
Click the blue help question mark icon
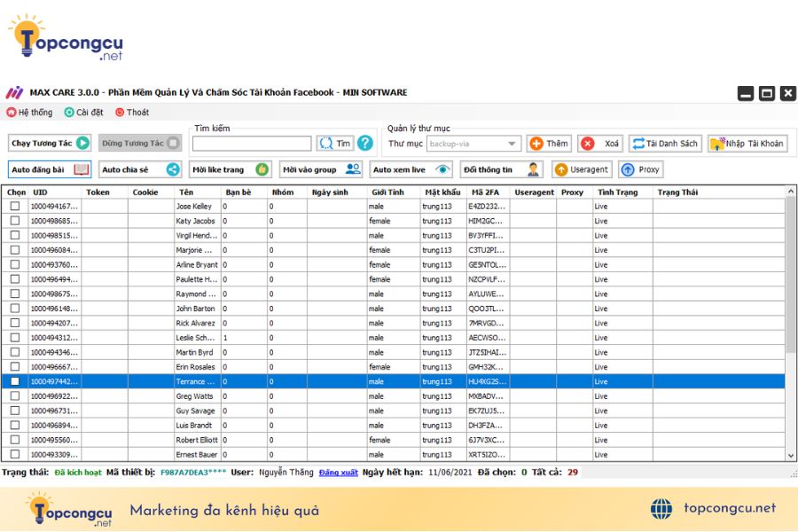(365, 144)
